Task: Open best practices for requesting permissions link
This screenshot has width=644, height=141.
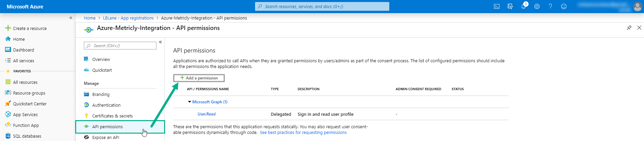Action: (303, 133)
